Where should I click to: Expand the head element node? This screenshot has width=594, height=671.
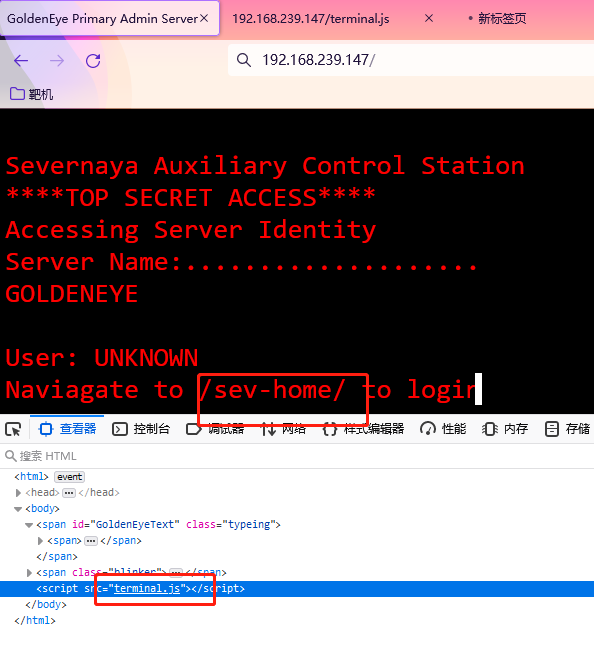(18, 493)
